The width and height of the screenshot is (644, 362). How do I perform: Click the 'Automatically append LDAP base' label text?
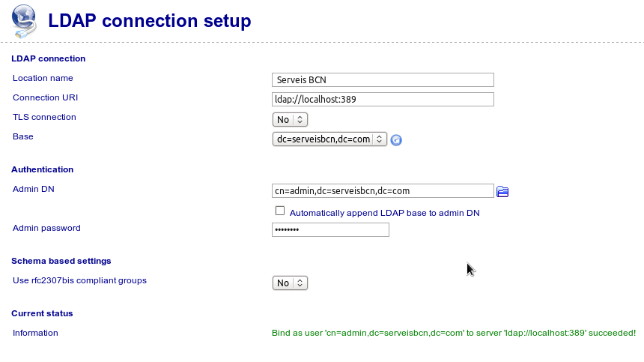pos(384,213)
